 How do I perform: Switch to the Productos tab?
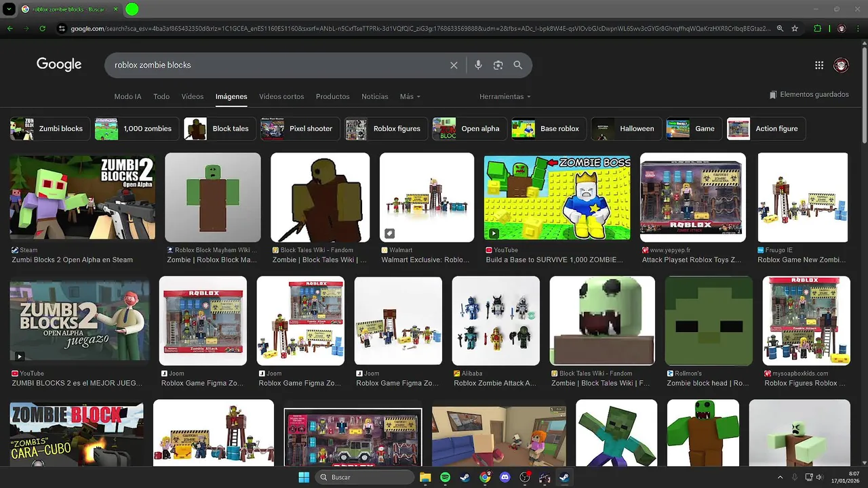tap(332, 96)
